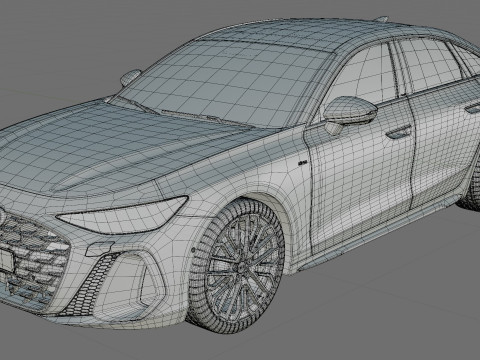Select the front license plate
Screen dimensions: 480x360
[6, 260]
